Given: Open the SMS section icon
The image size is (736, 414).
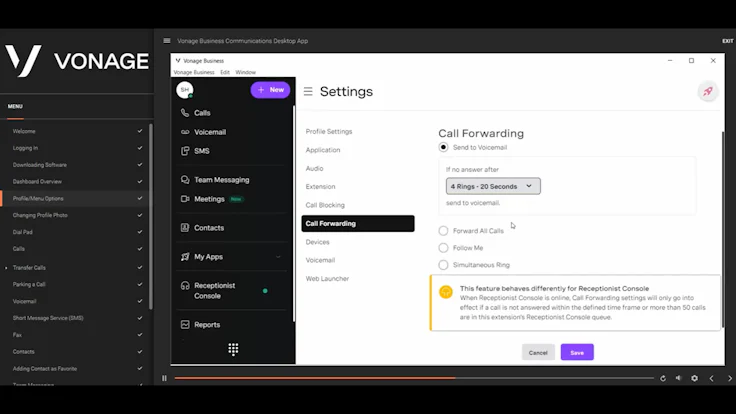Looking at the screenshot, I should (185, 151).
